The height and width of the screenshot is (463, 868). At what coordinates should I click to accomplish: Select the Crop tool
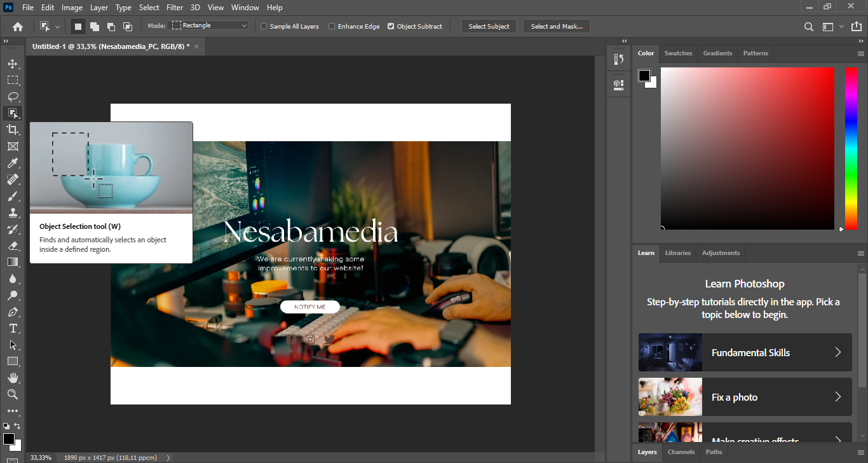point(12,130)
